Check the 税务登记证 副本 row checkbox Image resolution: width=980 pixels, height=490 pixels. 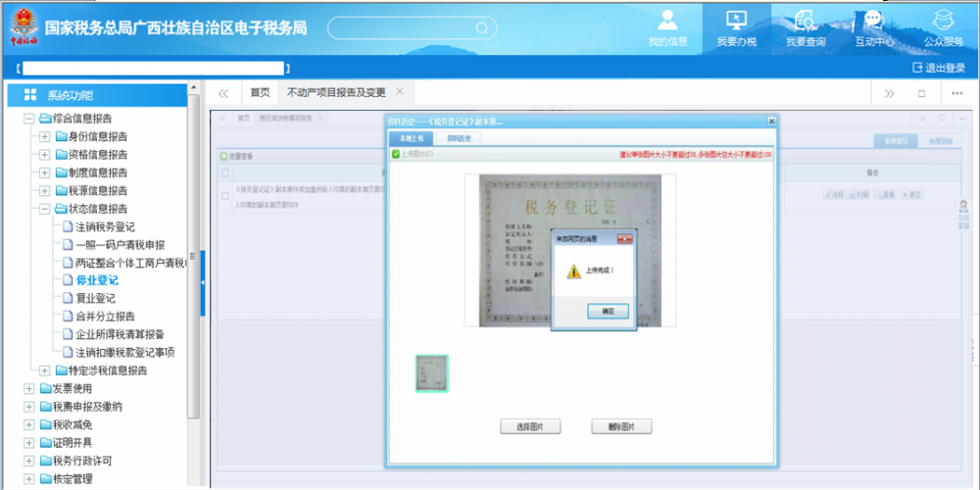click(225, 195)
